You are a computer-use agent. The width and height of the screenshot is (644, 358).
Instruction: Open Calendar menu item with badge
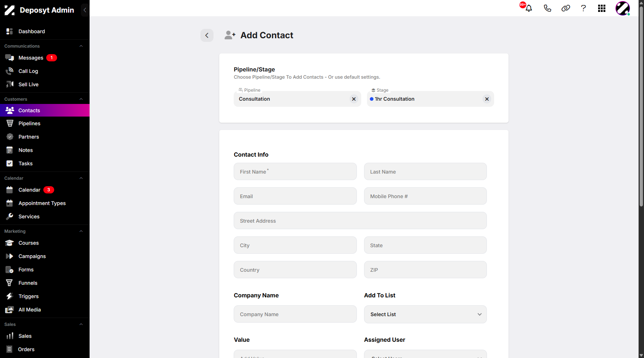tap(45, 190)
